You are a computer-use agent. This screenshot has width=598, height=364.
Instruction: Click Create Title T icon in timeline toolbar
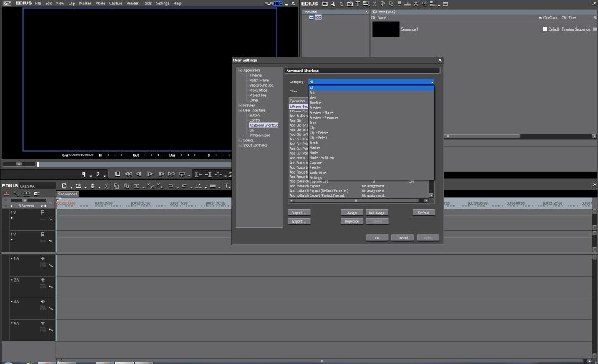[x=227, y=186]
